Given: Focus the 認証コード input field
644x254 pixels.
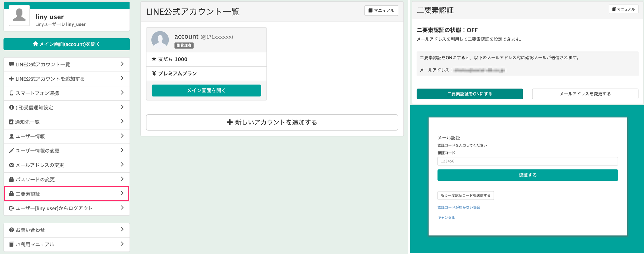Looking at the screenshot, I should (x=528, y=161).
